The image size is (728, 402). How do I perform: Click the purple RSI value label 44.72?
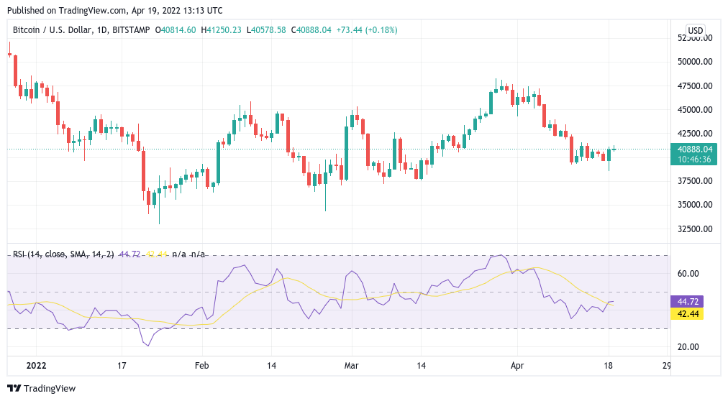click(687, 302)
